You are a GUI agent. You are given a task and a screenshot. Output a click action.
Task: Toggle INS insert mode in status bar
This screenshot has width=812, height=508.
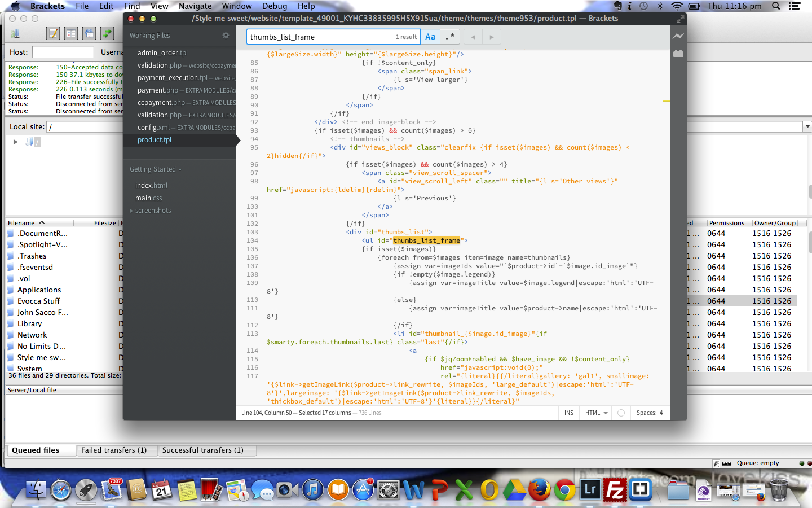568,413
